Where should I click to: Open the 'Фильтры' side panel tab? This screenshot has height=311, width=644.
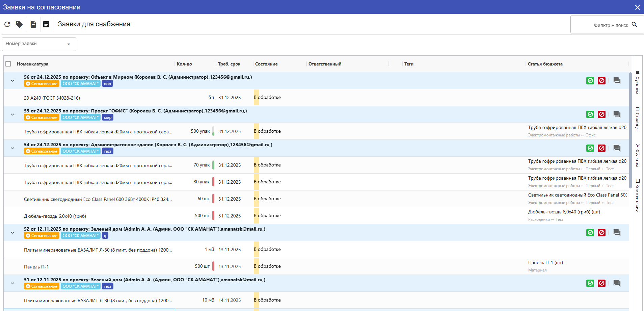click(x=637, y=155)
